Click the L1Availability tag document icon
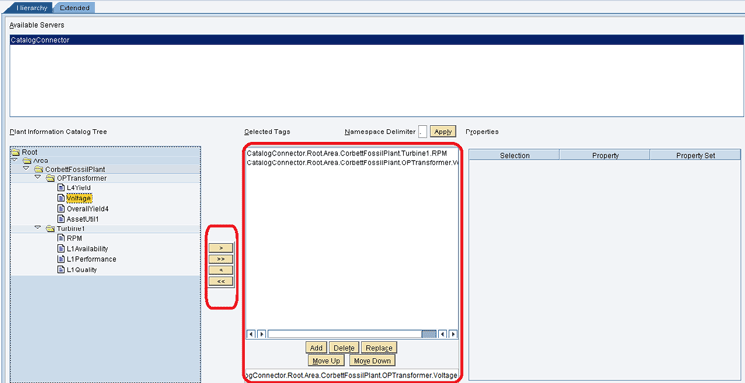Image resolution: width=745 pixels, height=383 pixels. click(60, 249)
